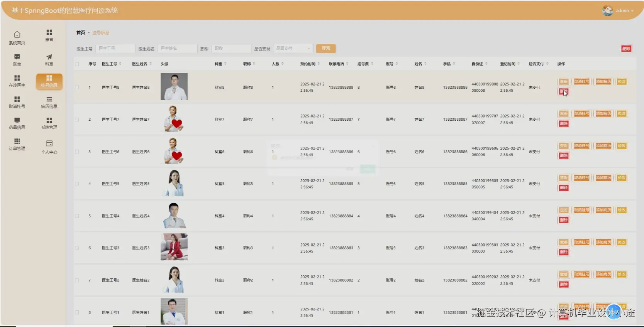The width and height of the screenshot is (644, 327).
Task: Tick checkbox for row 医生工号5
Action: 77,184
